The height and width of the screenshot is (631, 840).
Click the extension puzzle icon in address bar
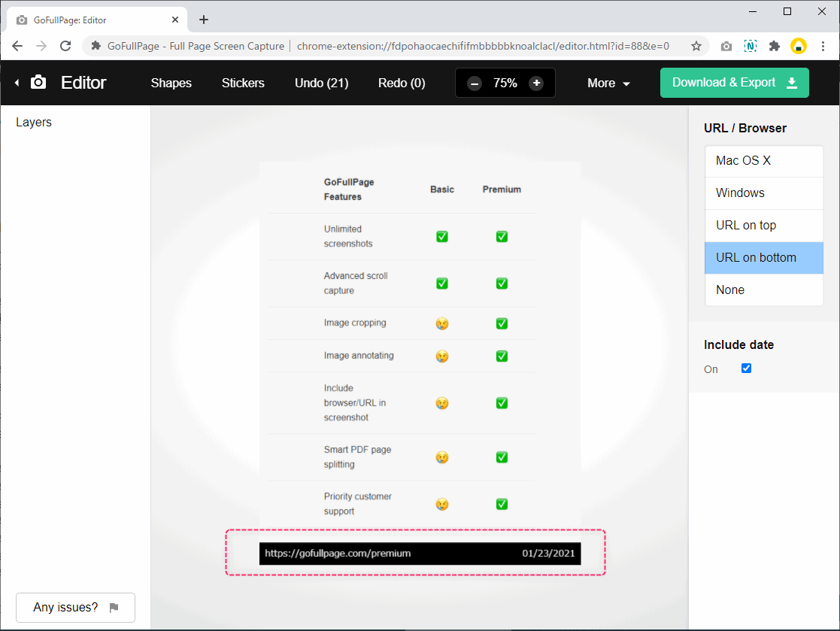96,46
